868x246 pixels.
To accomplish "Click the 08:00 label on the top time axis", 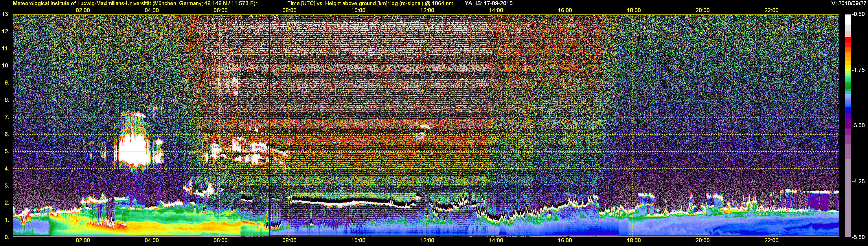I will 289,10.
